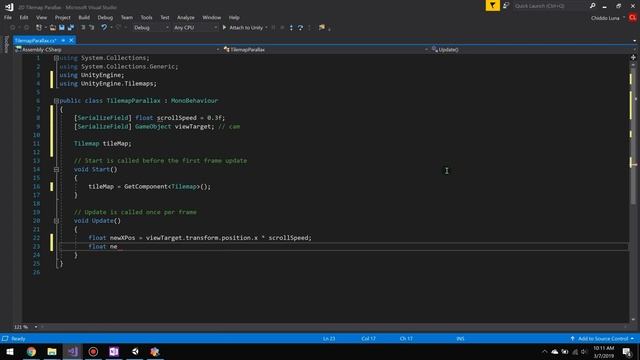
Task: Collapse the Start() method region
Action: coord(56,169)
